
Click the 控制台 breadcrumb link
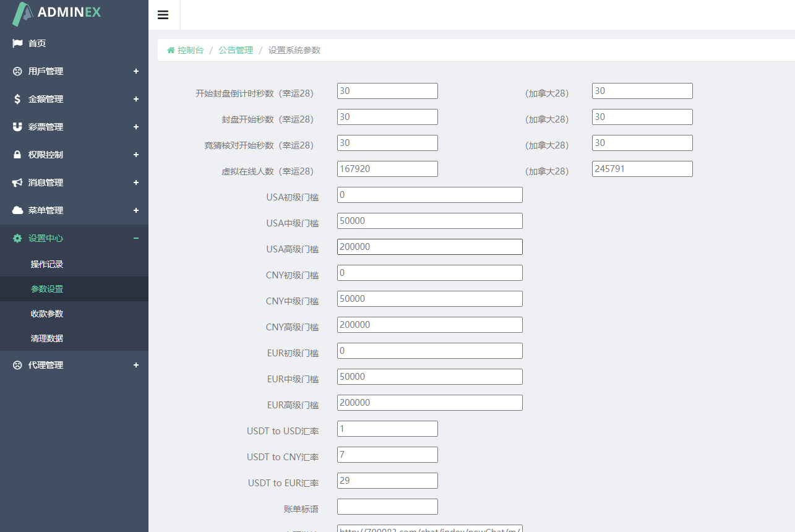tap(190, 50)
